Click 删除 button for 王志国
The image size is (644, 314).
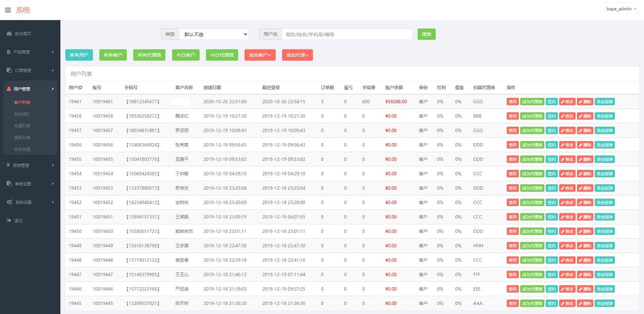pyautogui.click(x=585, y=245)
